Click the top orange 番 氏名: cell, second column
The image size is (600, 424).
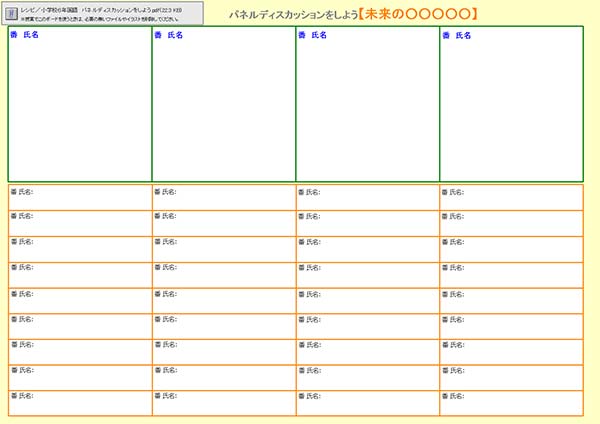(x=224, y=197)
